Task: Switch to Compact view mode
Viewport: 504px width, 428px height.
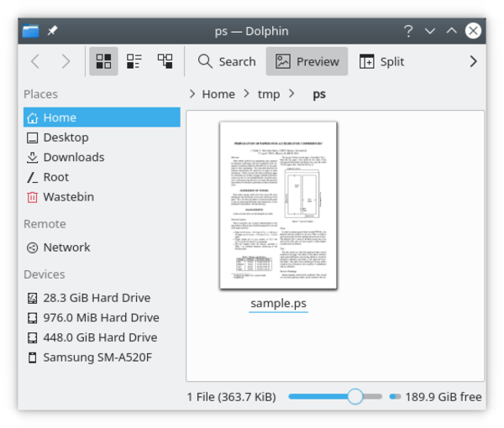Action: pos(134,61)
